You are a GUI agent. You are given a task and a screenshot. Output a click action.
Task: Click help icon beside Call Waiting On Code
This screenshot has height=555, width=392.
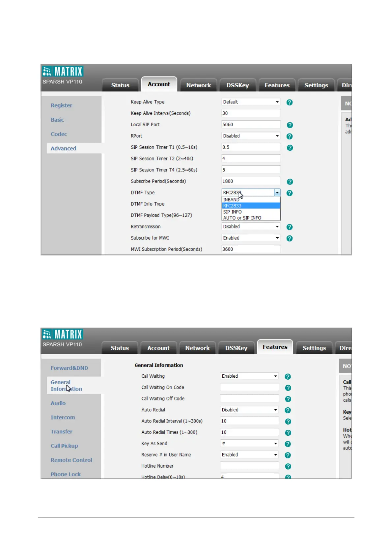(x=288, y=388)
